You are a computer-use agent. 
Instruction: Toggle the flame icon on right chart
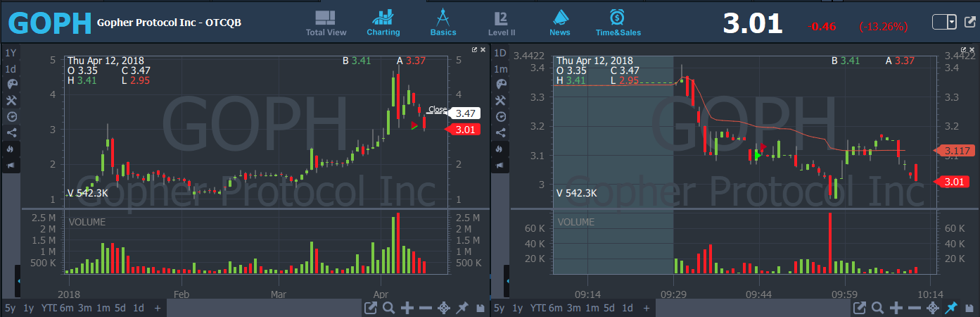(500, 149)
